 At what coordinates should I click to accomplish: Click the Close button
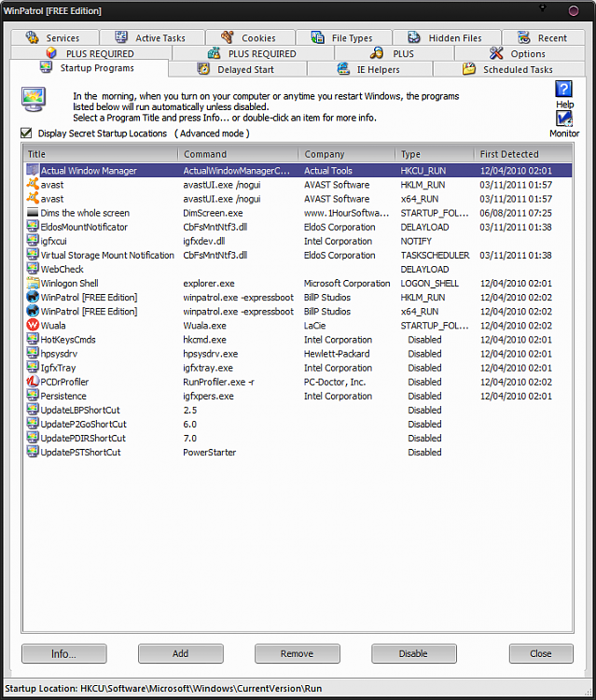click(541, 653)
